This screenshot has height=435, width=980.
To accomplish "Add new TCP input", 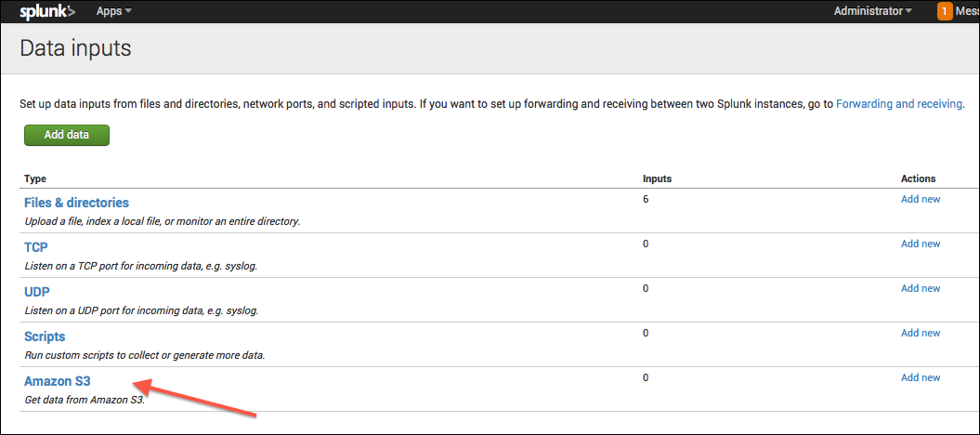I will click(920, 244).
